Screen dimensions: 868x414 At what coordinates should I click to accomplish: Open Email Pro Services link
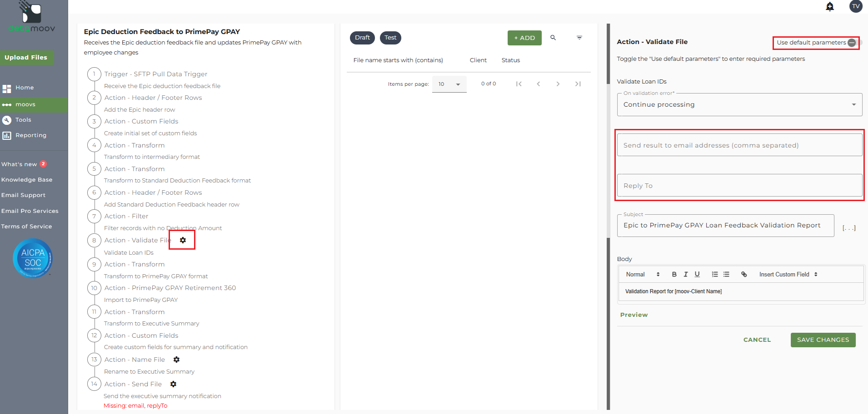coord(30,211)
